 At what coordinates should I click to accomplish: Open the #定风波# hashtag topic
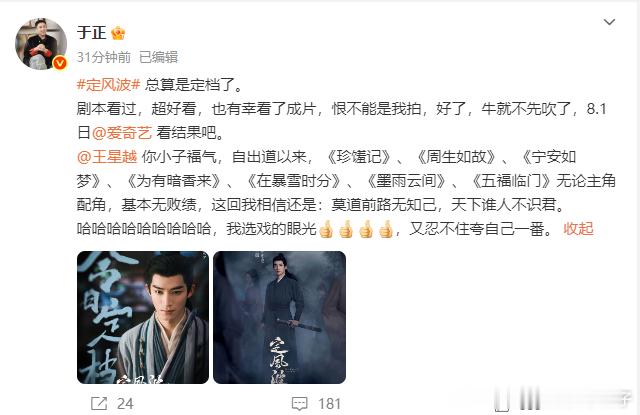click(109, 85)
